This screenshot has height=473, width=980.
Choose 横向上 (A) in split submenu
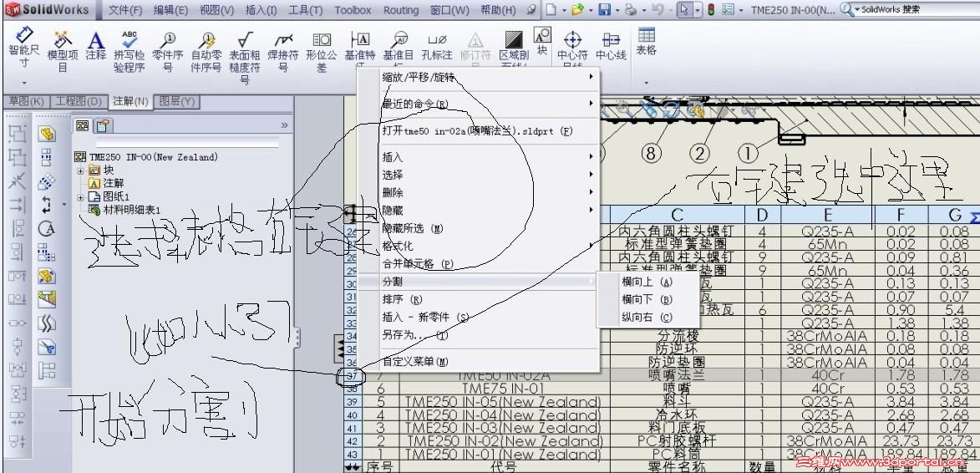[x=647, y=282]
